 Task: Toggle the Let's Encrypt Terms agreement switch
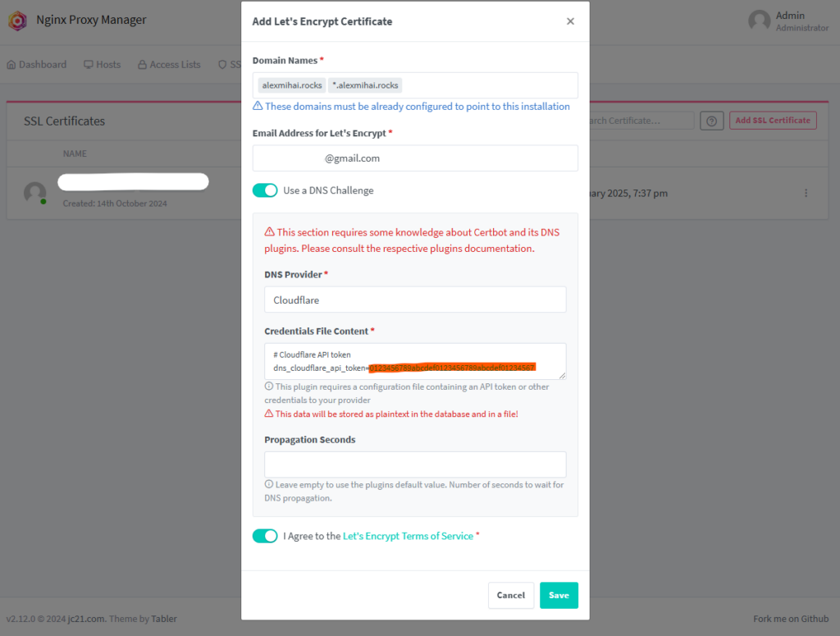coord(265,536)
